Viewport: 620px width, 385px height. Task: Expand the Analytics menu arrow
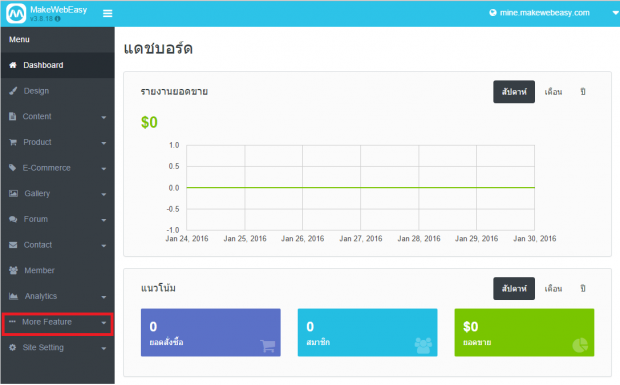104,297
